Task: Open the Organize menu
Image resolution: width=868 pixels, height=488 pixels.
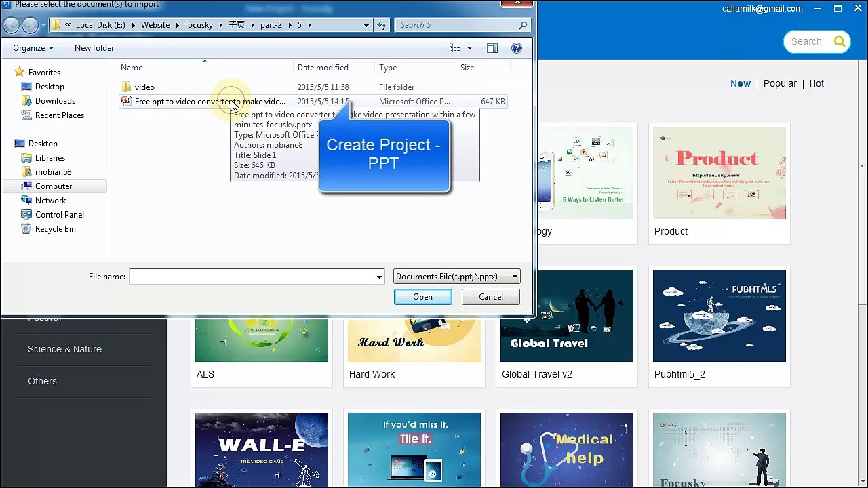Action: pos(33,48)
